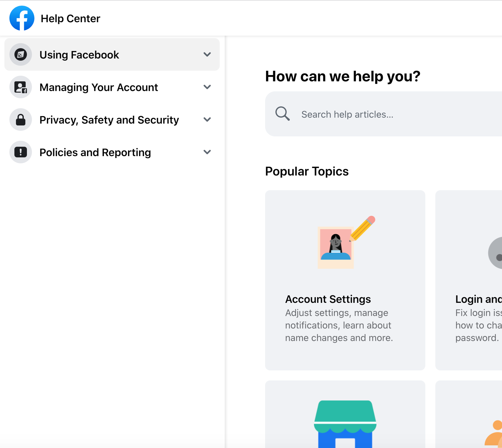Click the Managing Your Account contact icon
The height and width of the screenshot is (448, 502).
click(20, 87)
